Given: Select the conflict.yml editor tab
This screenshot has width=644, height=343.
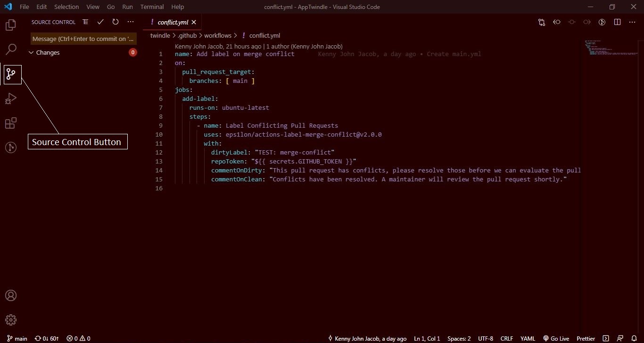Looking at the screenshot, I should tap(173, 22).
